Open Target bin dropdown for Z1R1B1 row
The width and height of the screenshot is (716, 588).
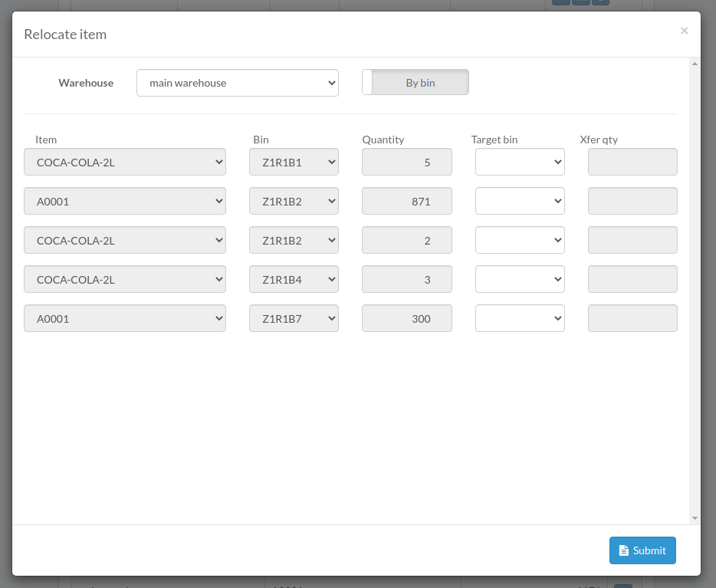pos(520,162)
